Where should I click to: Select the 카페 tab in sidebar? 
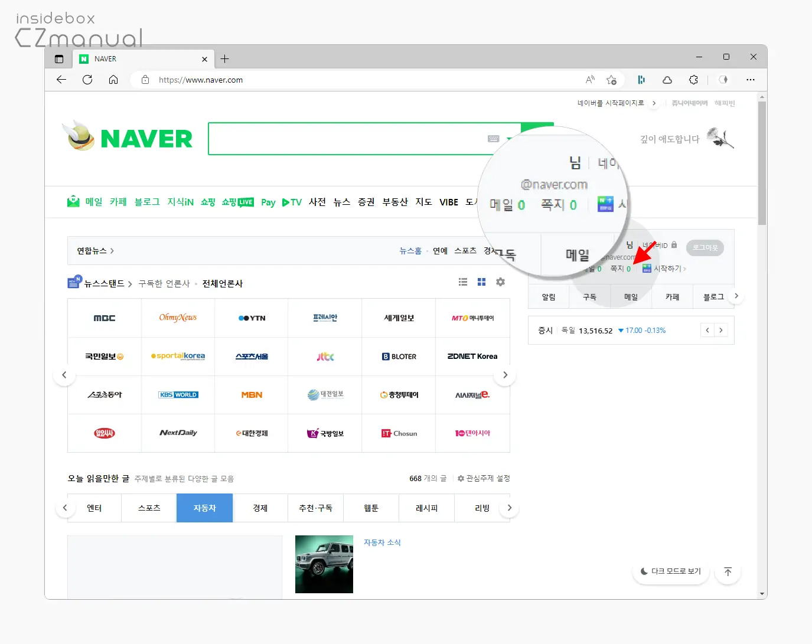coord(671,296)
